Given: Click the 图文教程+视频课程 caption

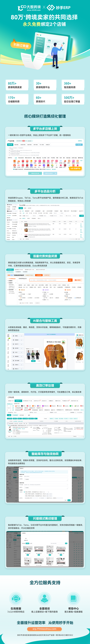Looking at the screenshot, I should [73, 612].
